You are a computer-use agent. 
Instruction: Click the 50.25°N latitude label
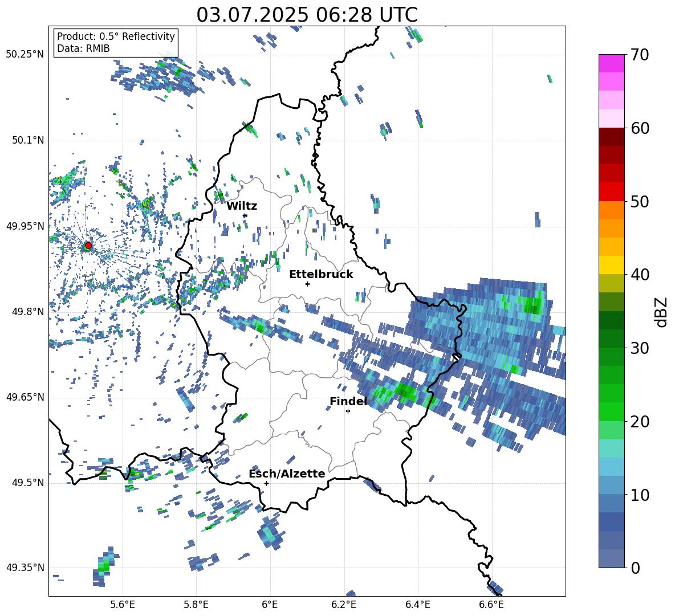pos(25,55)
